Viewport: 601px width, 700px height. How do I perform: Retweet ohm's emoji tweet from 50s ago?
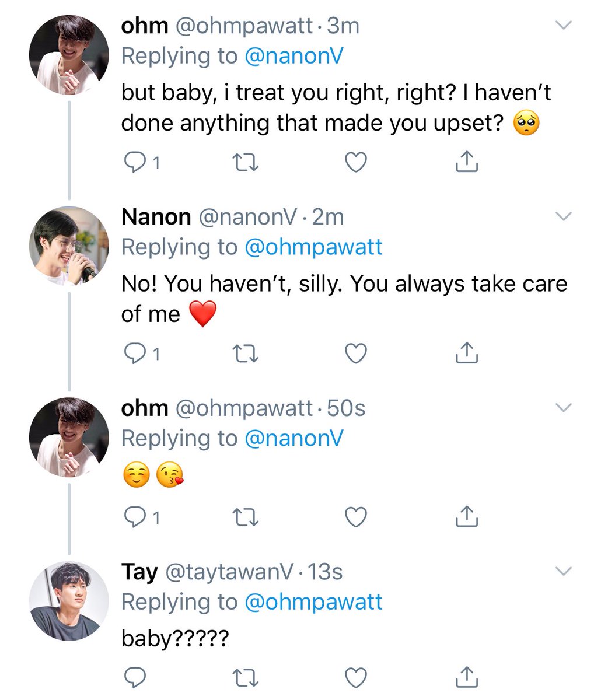click(246, 517)
